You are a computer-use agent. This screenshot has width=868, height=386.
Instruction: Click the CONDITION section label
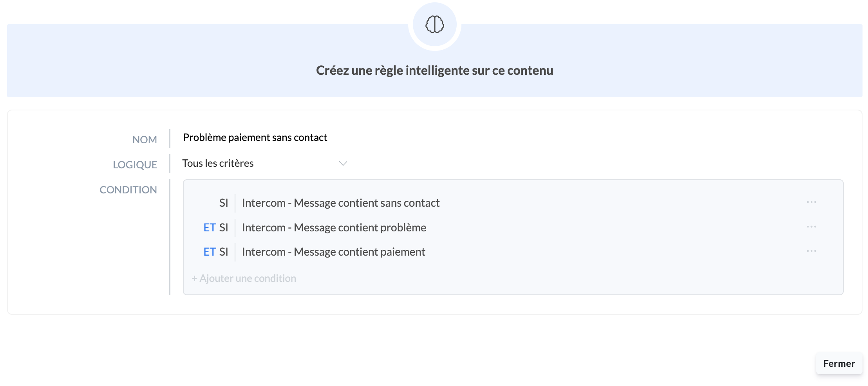click(x=128, y=190)
